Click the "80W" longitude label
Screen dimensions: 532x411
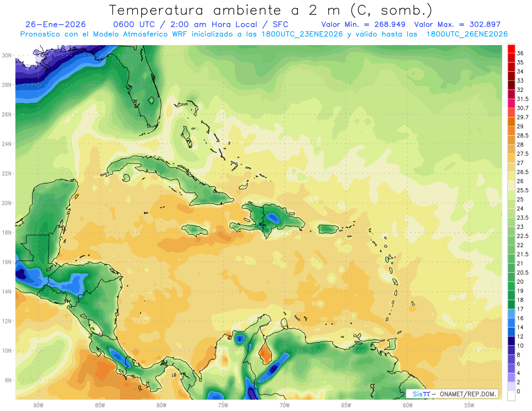coord(161,406)
